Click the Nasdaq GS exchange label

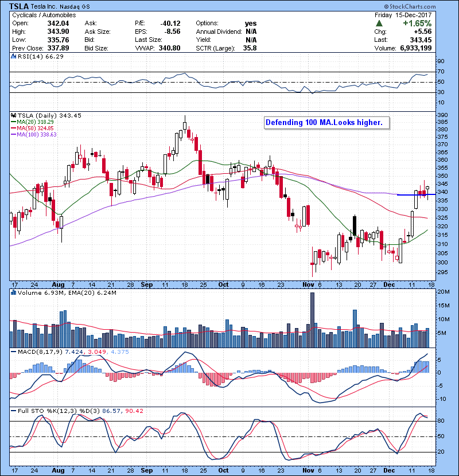click(x=75, y=6)
